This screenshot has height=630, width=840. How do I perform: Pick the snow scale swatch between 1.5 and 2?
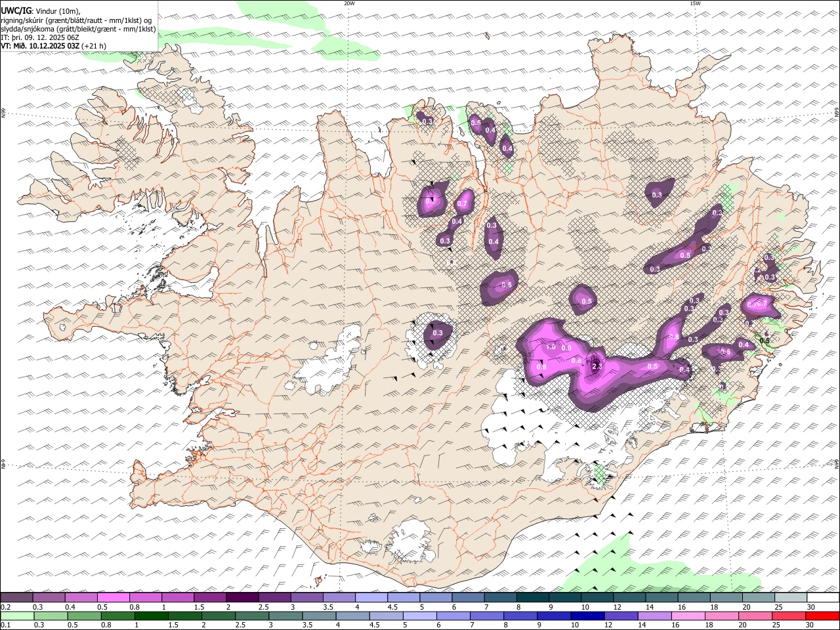[209, 597]
